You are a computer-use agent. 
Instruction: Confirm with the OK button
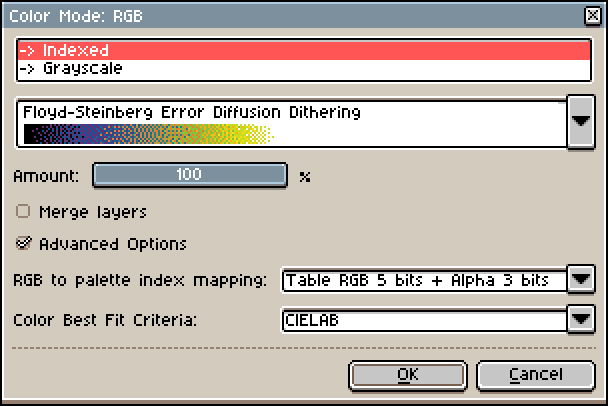408,375
